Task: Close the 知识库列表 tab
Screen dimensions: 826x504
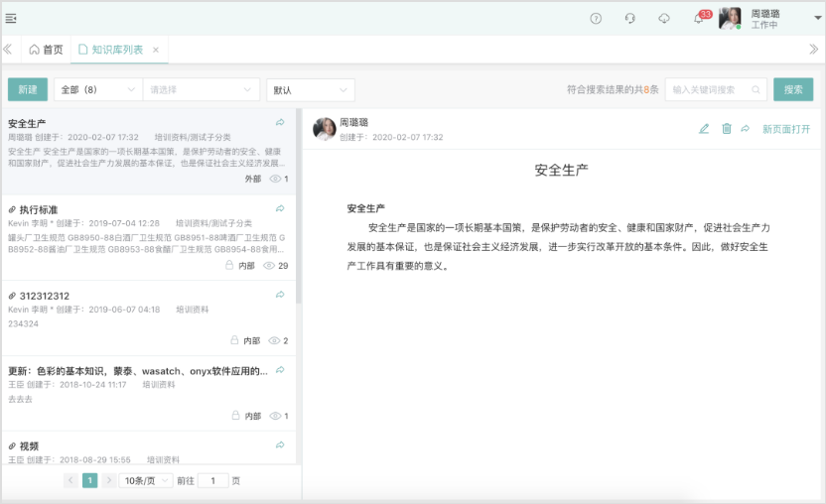Action: pos(156,50)
